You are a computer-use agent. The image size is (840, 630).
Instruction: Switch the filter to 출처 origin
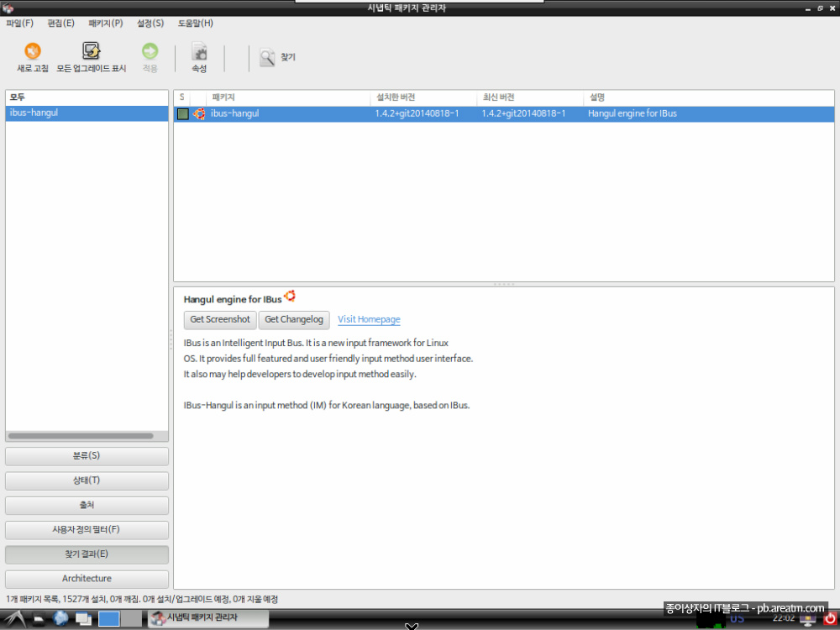[x=87, y=505]
